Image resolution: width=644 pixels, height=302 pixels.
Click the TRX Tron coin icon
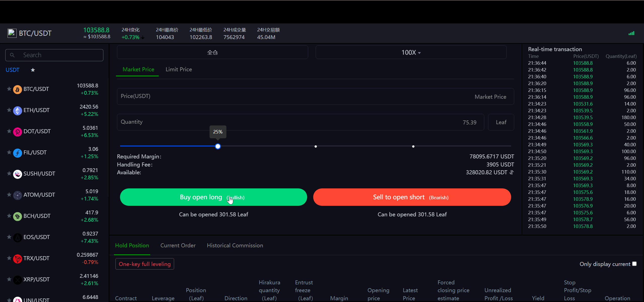click(17, 259)
